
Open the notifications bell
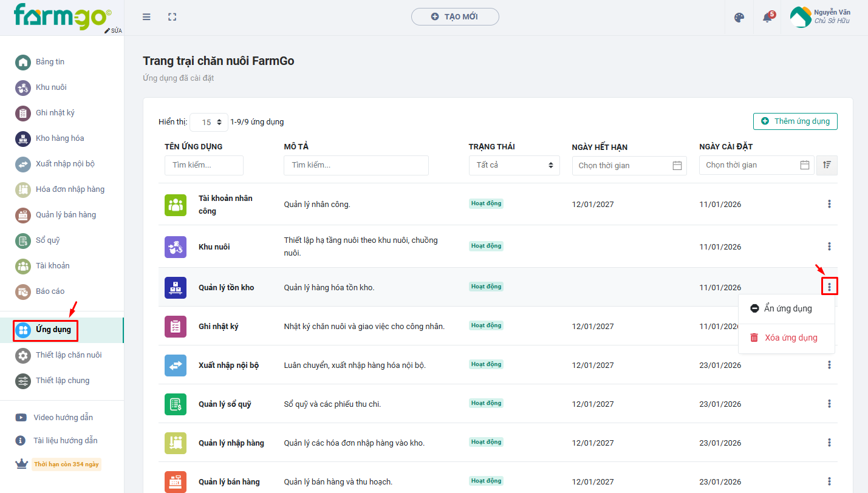point(767,18)
